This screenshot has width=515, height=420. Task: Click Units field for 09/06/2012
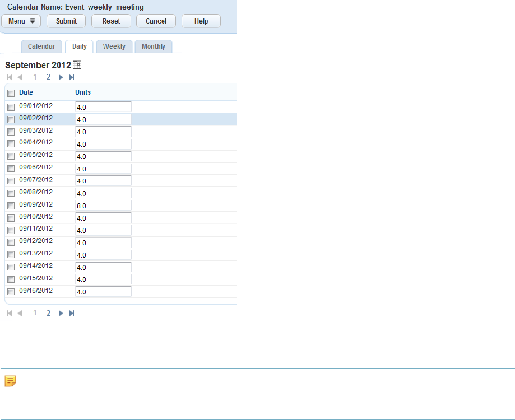point(103,169)
